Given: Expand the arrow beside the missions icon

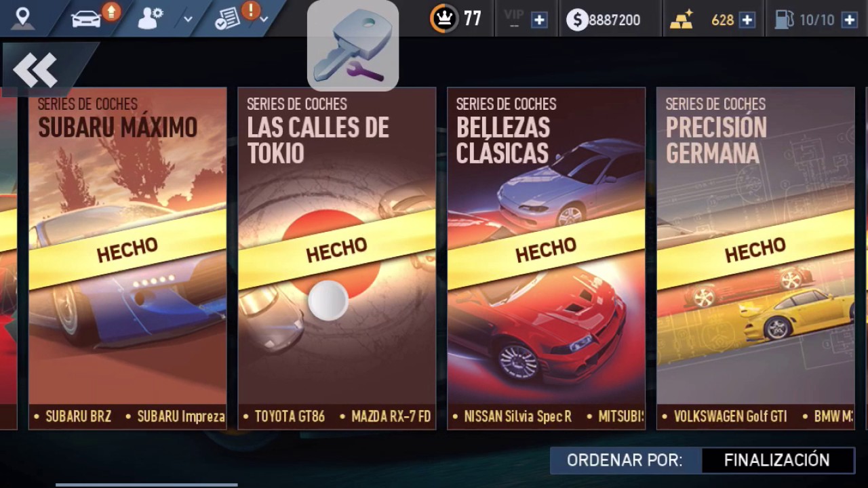Looking at the screenshot, I should point(264,20).
